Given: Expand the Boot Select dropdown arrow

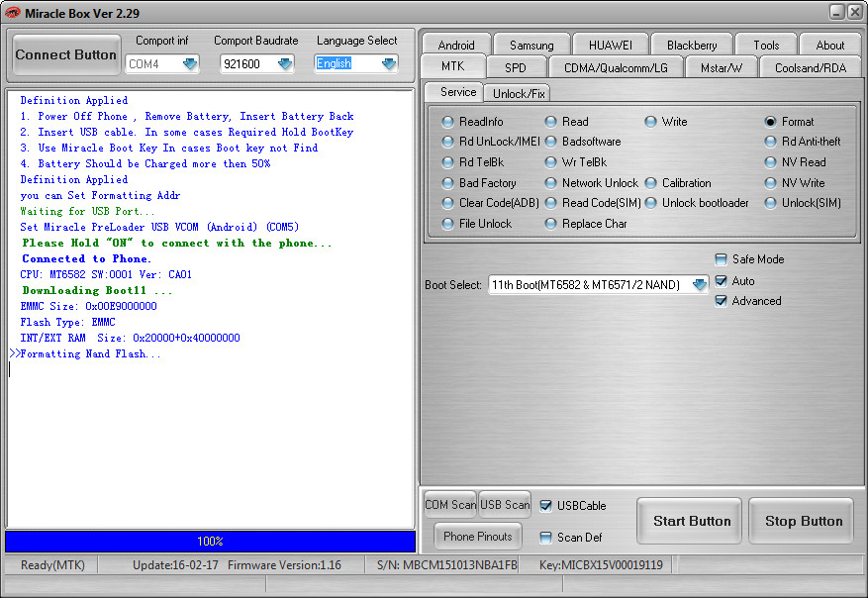Looking at the screenshot, I should point(699,285).
